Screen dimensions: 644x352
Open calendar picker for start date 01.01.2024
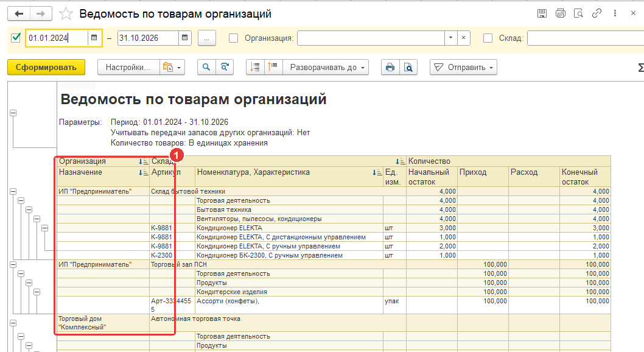click(94, 38)
